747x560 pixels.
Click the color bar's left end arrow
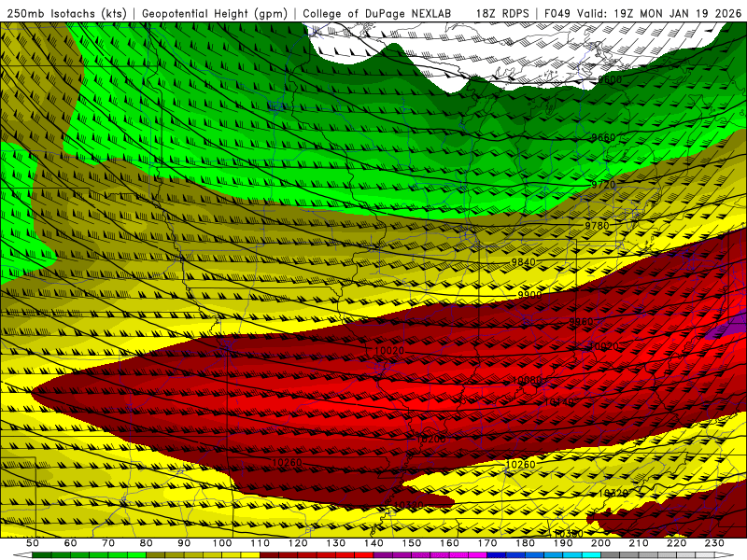pos(22,555)
